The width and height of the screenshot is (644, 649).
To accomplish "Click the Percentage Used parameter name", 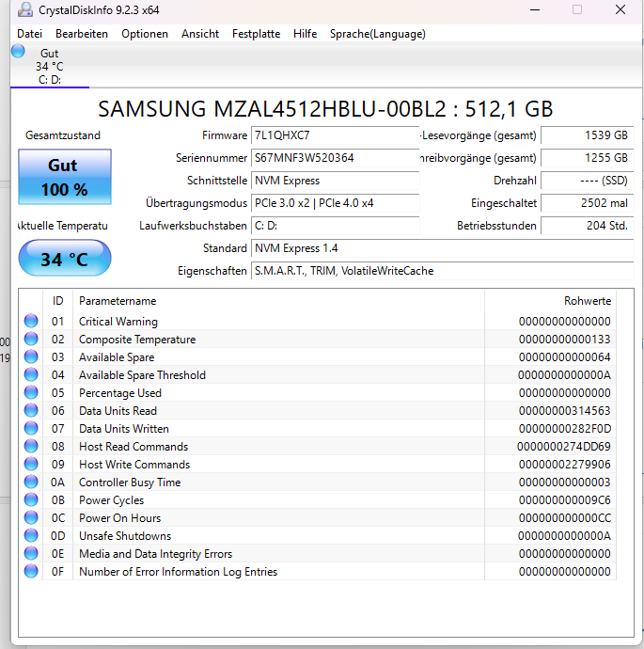I will pyautogui.click(x=120, y=393).
